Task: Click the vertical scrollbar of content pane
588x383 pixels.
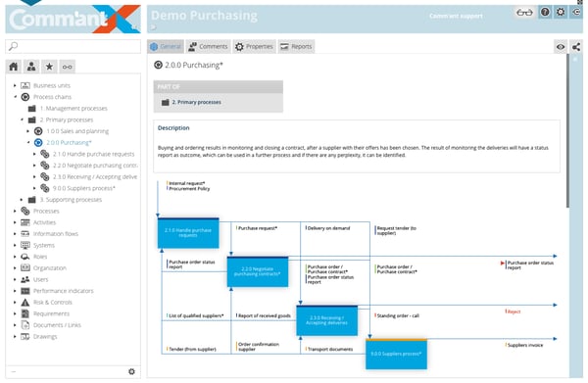Action: pyautogui.click(x=568, y=131)
